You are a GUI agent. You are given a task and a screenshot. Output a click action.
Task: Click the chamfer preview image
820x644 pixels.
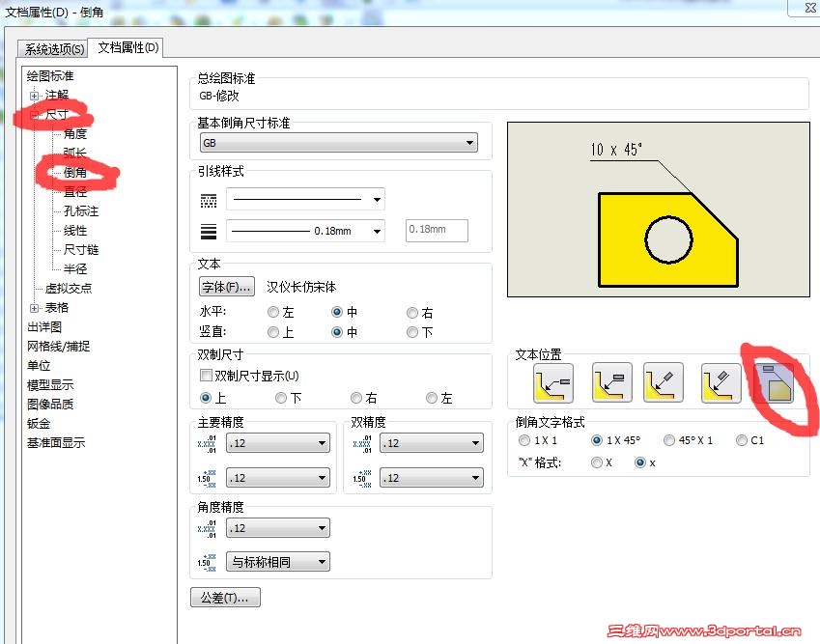coord(659,210)
